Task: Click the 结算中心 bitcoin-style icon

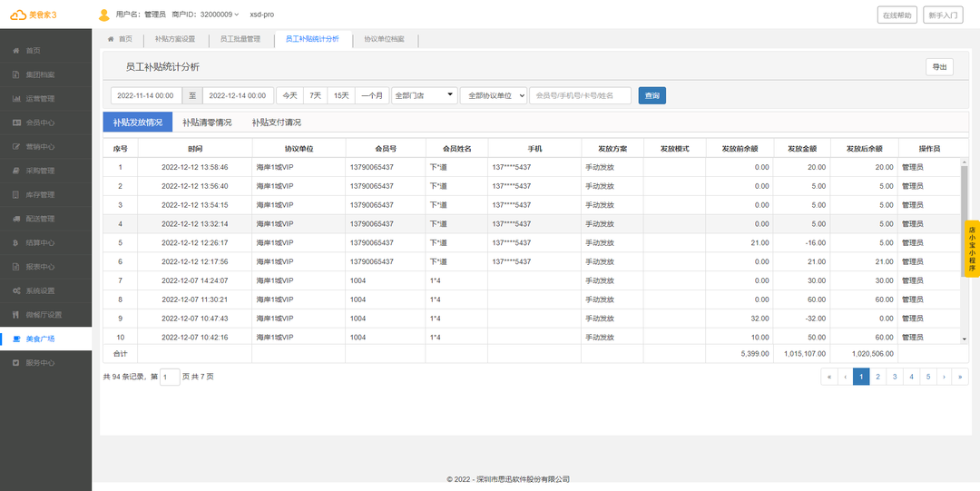Action: click(16, 243)
